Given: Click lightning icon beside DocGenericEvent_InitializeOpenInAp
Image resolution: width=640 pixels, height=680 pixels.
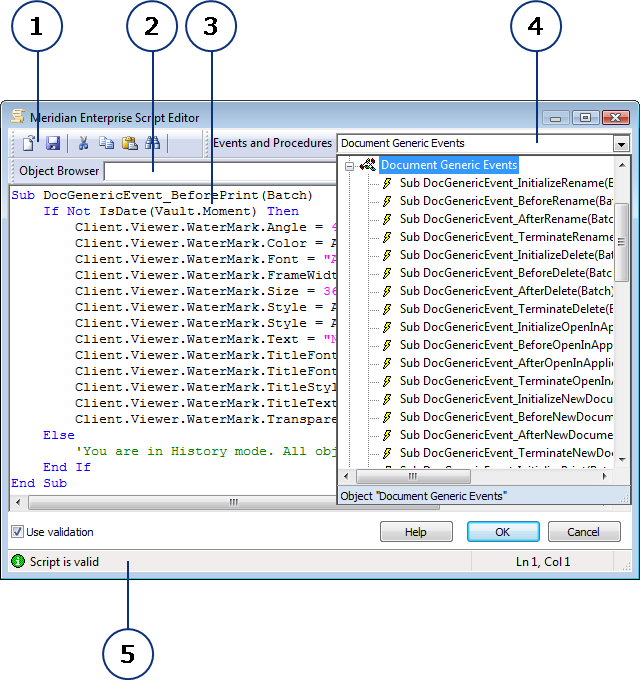Looking at the screenshot, I should [x=387, y=327].
